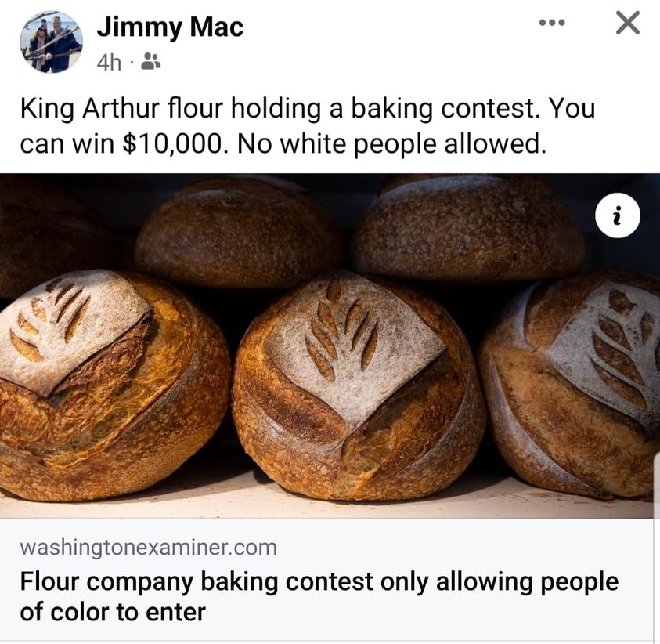Click the wheat pattern on the center loaf
The height and width of the screenshot is (644, 660).
[342, 330]
